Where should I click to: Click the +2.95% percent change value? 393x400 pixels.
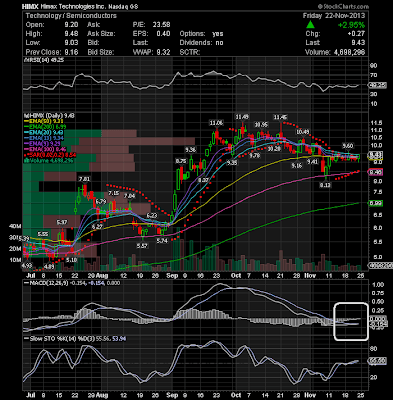pos(351,25)
